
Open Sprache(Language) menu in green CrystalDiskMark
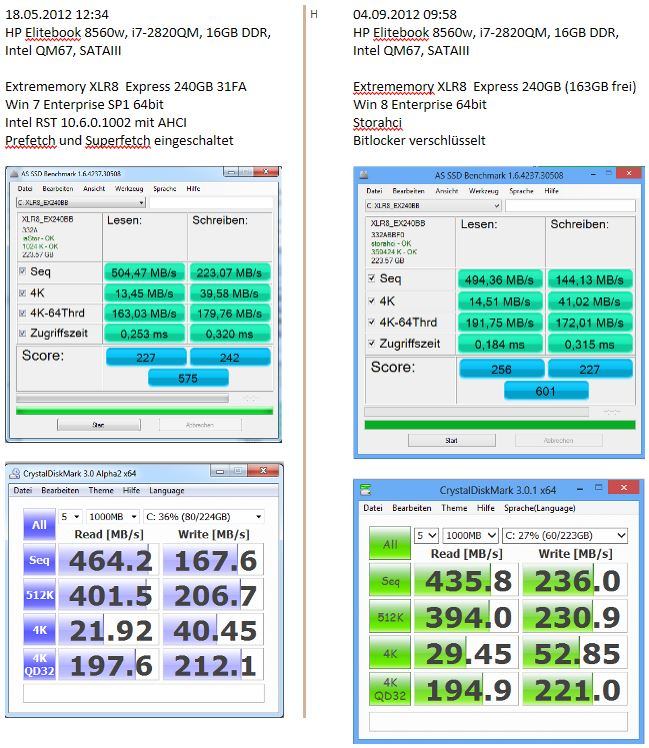tap(539, 508)
